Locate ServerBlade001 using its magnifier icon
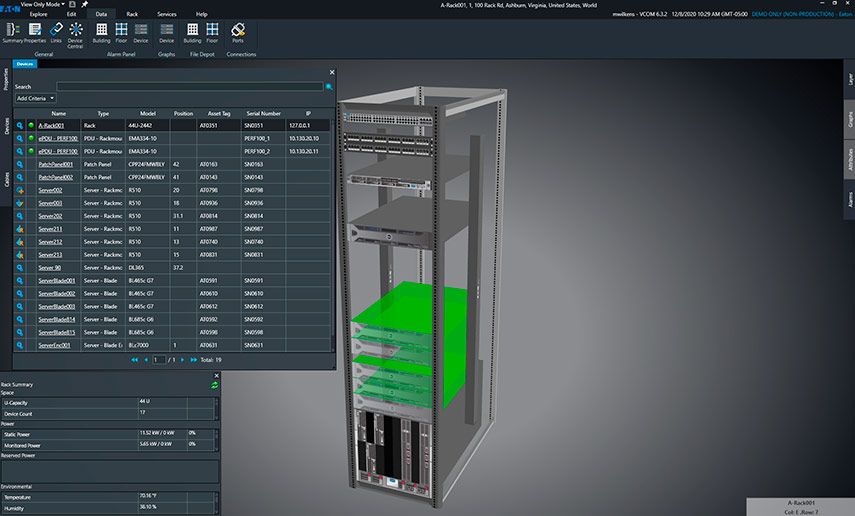The width and height of the screenshot is (855, 516). [x=20, y=281]
